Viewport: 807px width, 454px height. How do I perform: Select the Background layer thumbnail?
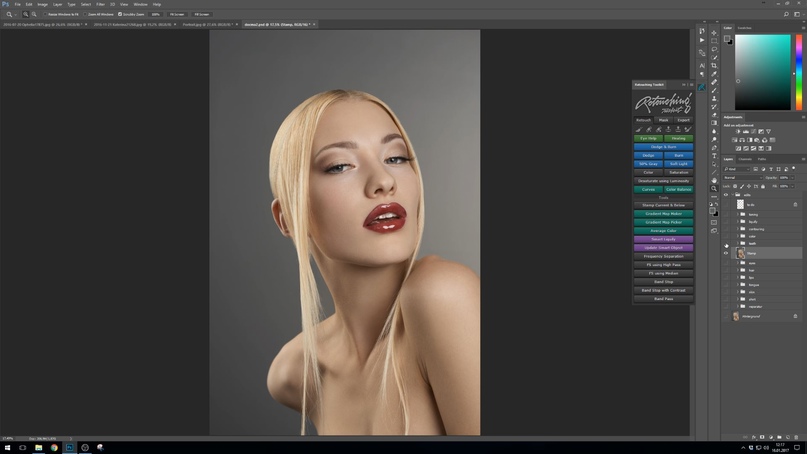click(x=736, y=316)
